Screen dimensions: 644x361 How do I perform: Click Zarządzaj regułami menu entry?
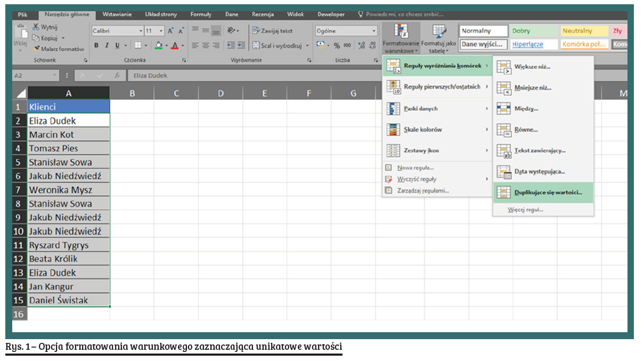pos(437,190)
